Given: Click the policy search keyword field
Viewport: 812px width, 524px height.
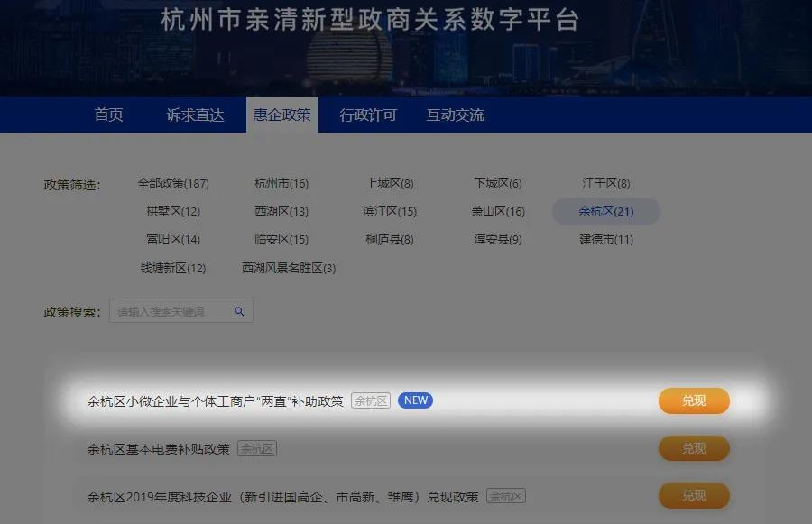Looking at the screenshot, I should [171, 312].
